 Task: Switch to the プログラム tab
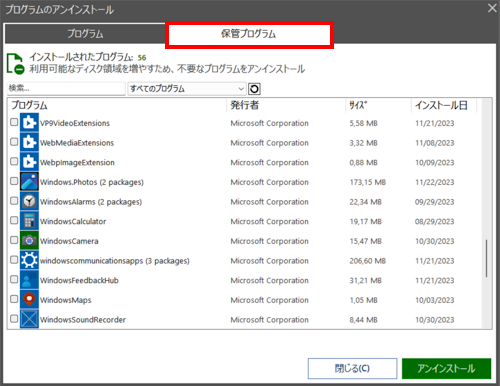click(85, 34)
